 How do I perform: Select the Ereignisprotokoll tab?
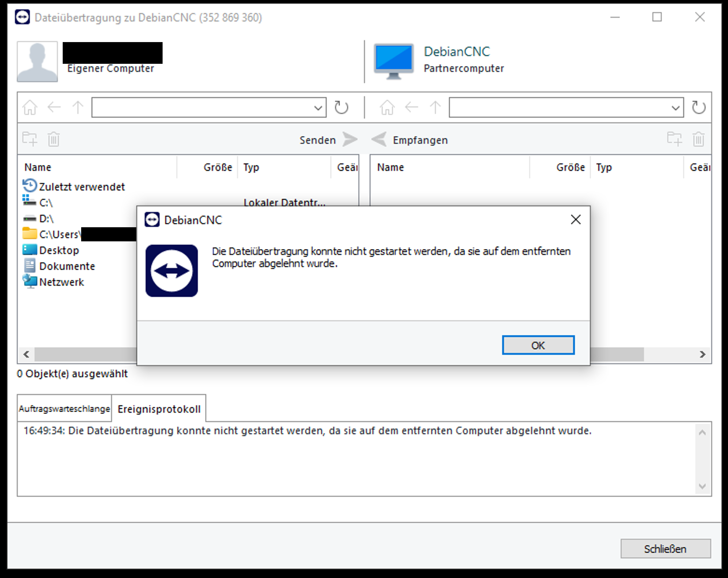(x=159, y=409)
